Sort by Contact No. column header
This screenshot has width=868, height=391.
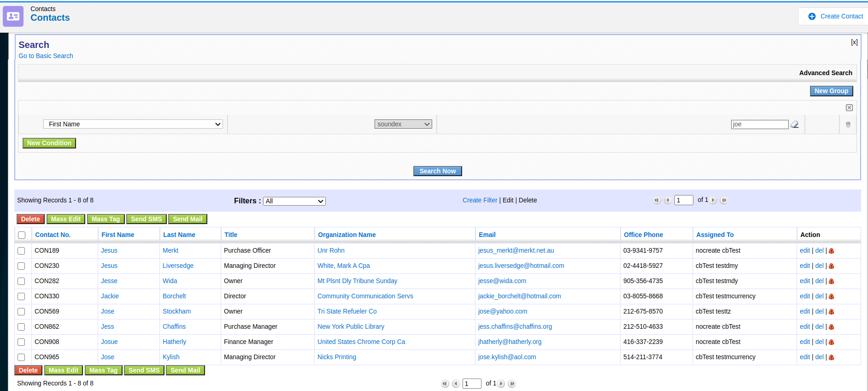pos(53,235)
